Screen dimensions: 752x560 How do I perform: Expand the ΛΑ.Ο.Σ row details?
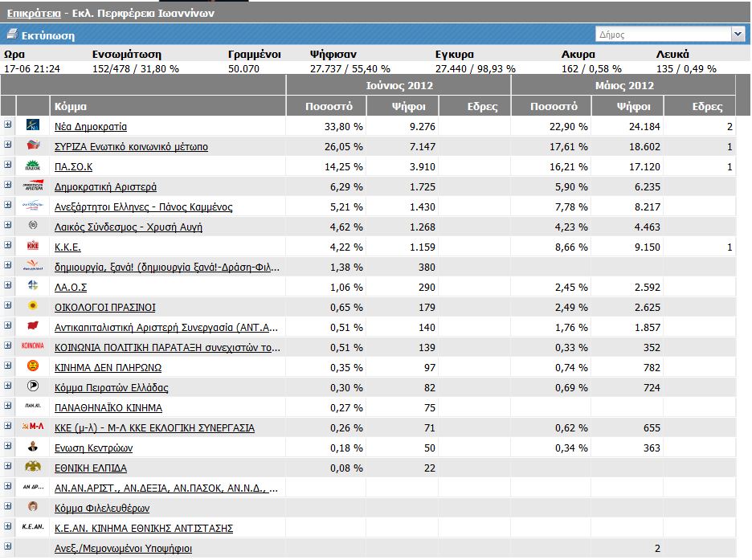pos(8,285)
